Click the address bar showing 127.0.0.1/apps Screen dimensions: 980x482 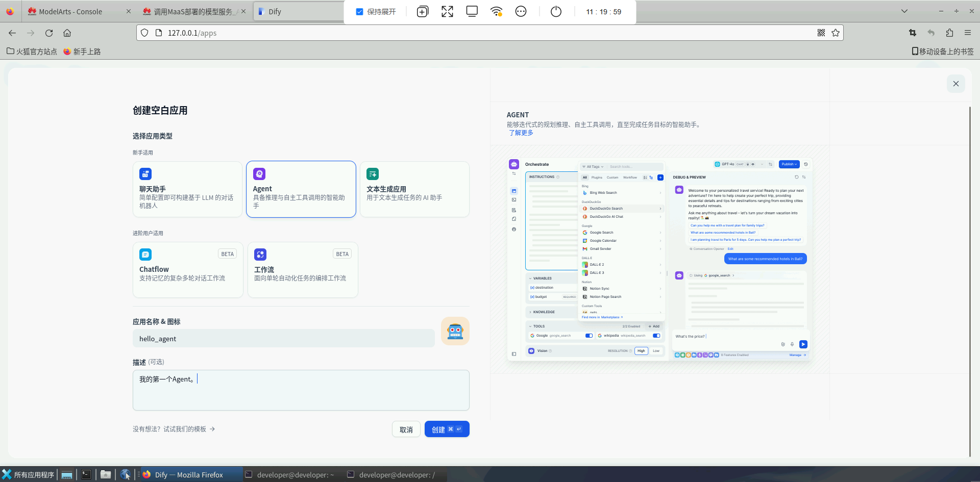coord(490,33)
